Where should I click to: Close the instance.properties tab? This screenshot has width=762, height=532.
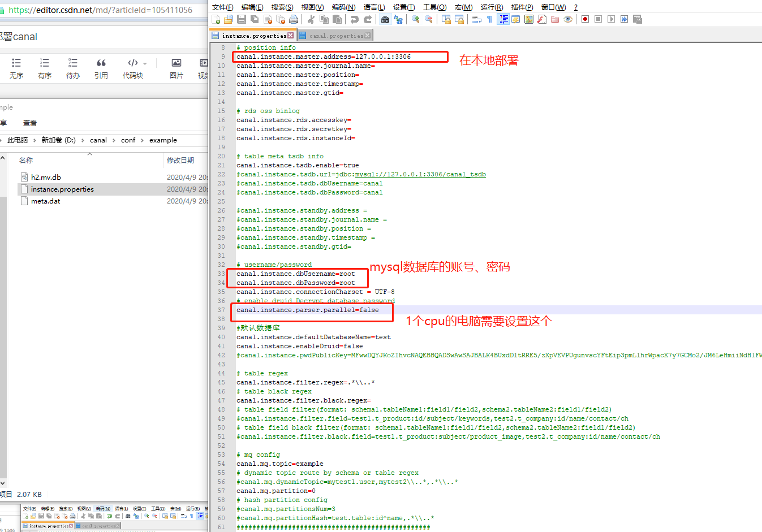tap(291, 36)
